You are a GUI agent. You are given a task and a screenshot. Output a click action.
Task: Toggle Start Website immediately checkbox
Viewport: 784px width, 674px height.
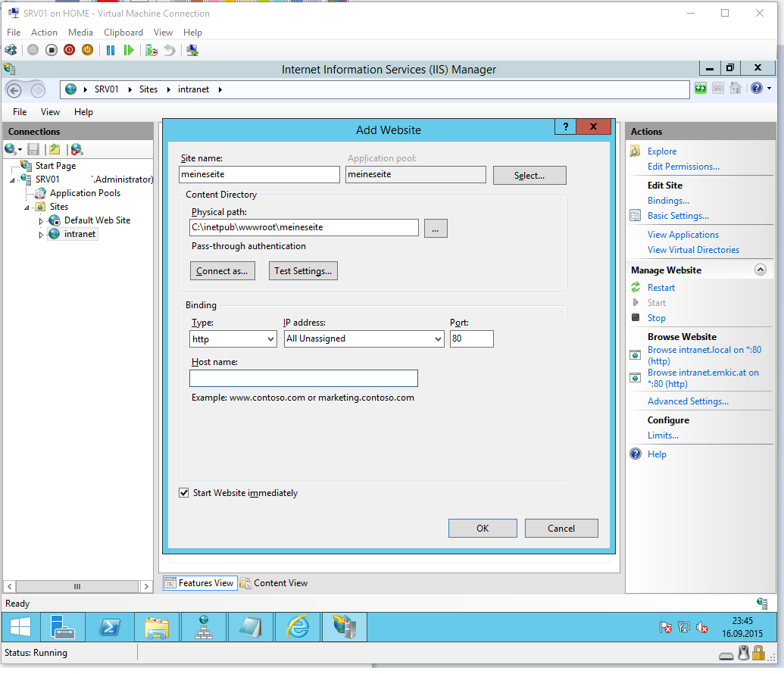click(184, 492)
